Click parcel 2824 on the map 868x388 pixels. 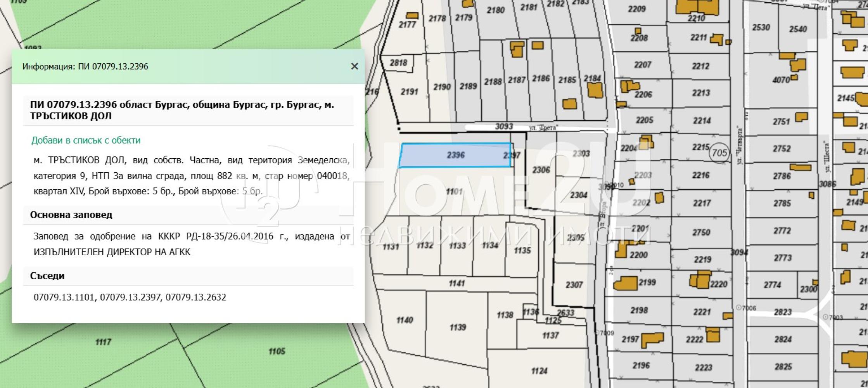(x=783, y=340)
